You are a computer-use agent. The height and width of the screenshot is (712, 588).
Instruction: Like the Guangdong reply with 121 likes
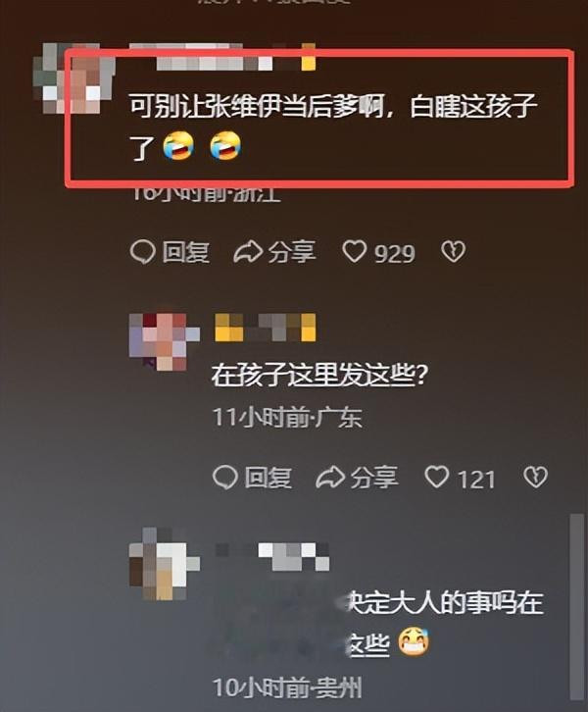coord(436,478)
